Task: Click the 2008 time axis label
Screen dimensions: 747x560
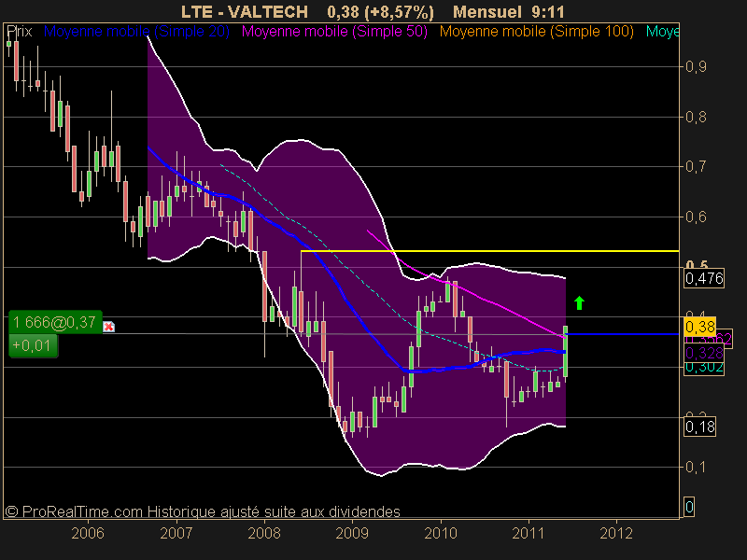Action: pos(264,533)
